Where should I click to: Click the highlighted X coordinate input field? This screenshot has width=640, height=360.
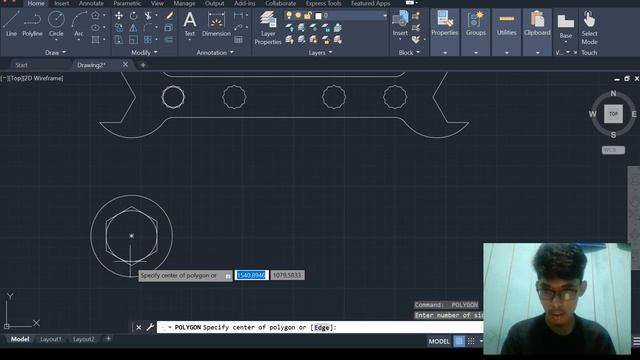click(x=251, y=275)
